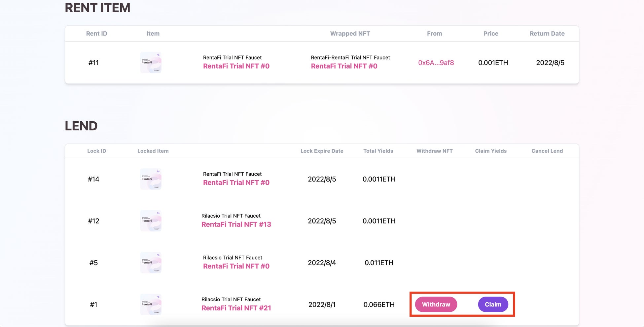
Task: Click the NFT thumbnail for Lock #5
Action: 151,263
